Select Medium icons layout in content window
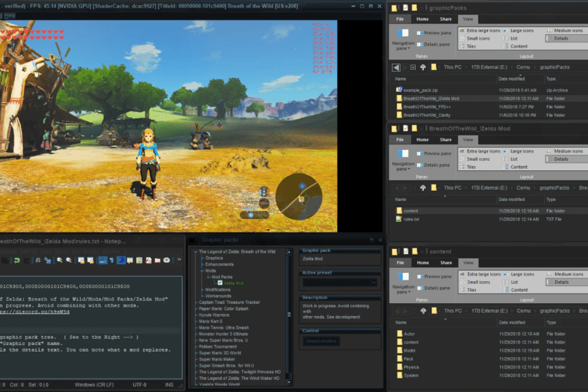This screenshot has width=588, height=392. (565, 274)
